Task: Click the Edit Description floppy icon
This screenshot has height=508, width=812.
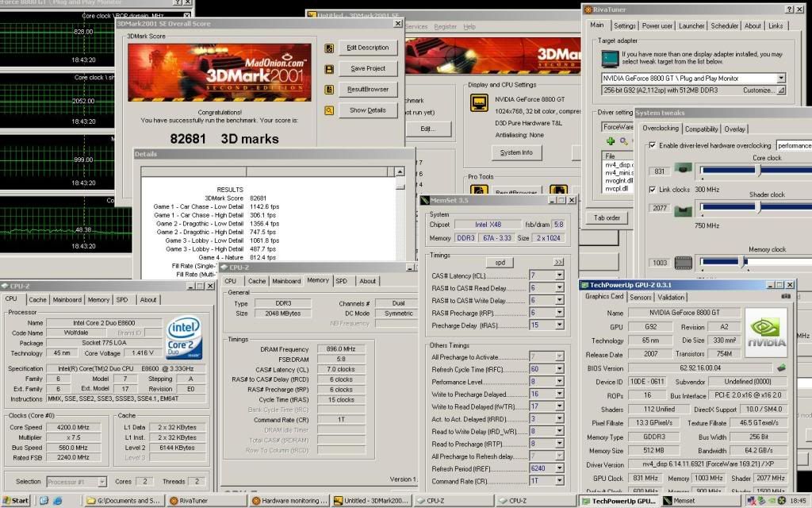Action: (329, 48)
